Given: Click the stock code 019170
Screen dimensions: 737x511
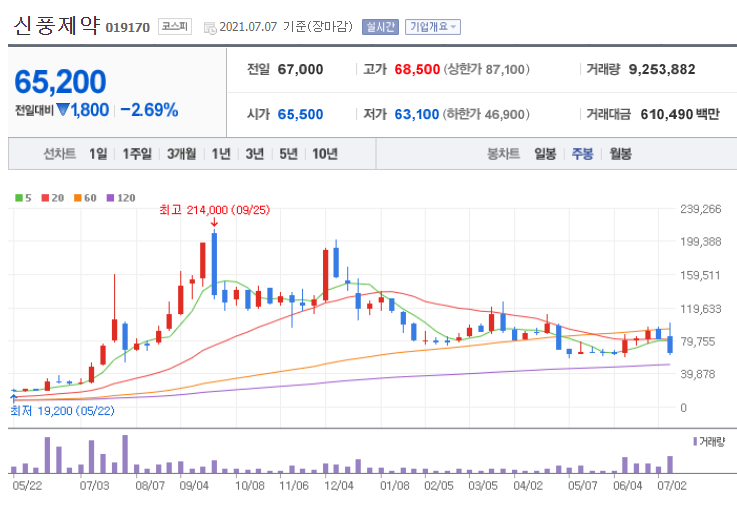Looking at the screenshot, I should click(x=127, y=28).
